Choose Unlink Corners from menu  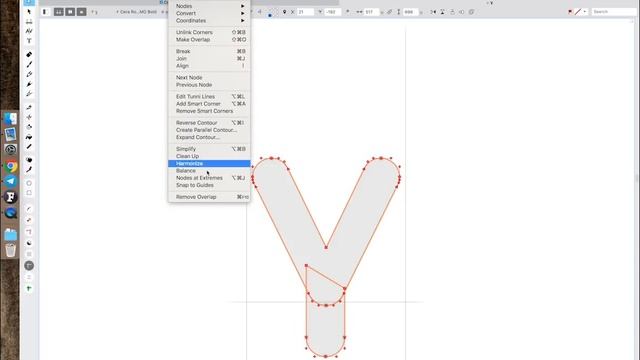[209, 32]
